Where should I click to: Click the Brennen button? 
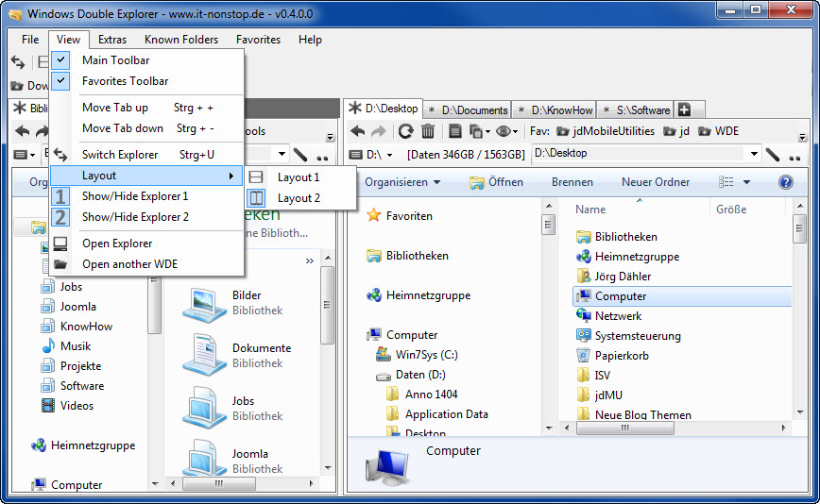572,182
